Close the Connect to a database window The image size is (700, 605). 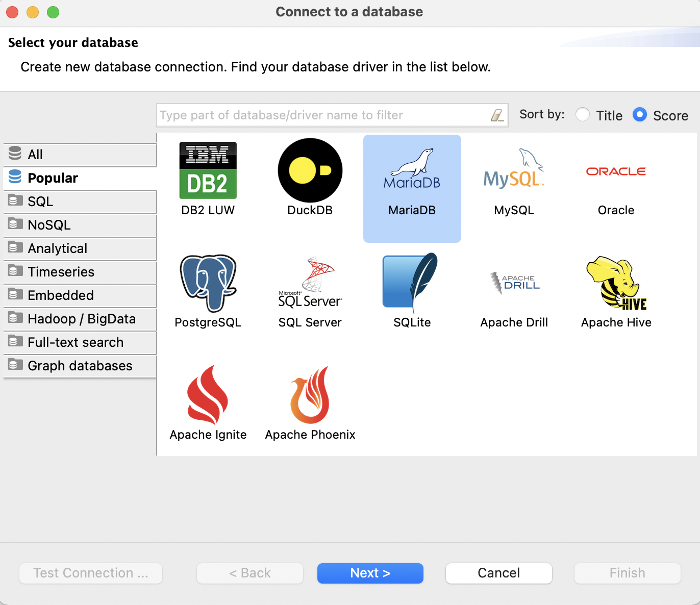coord(12,12)
